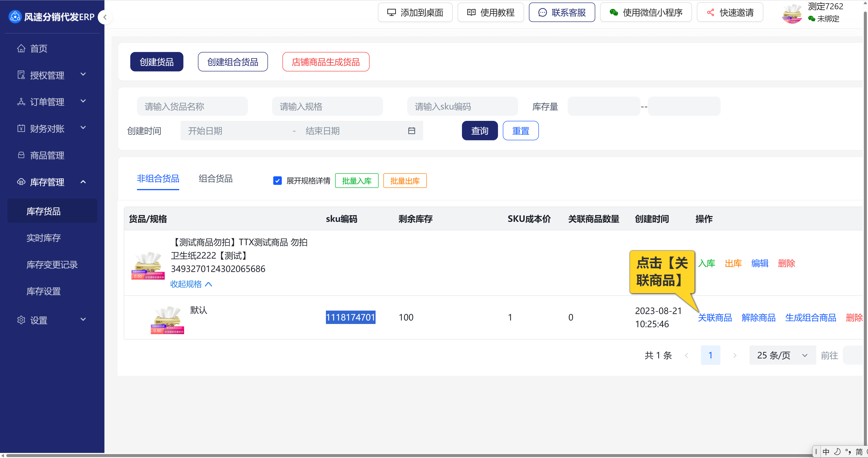Viewport: 868px width, 458px height.
Task: Click the calendar icon in the date range
Action: coord(411,131)
